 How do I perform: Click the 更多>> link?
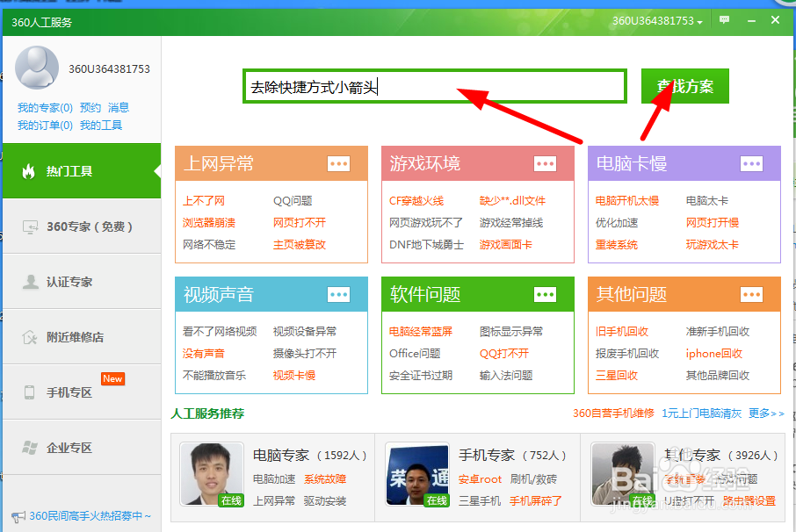(766, 413)
